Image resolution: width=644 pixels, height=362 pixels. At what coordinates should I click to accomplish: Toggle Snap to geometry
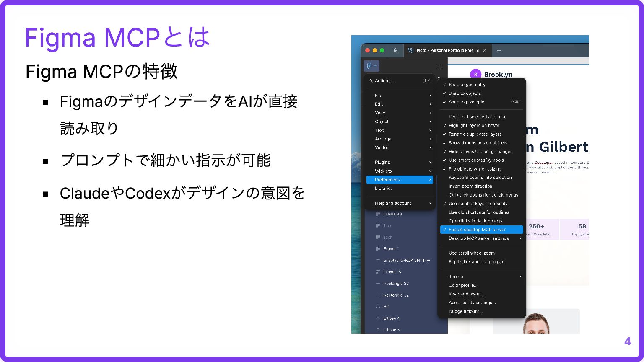482,85
